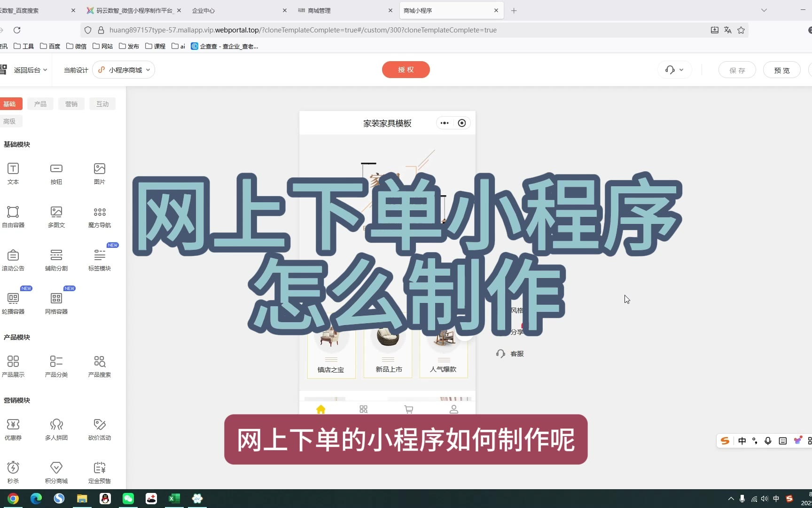Add the 滚动公告 scrolling notice module
This screenshot has width=812, height=508.
(x=13, y=260)
